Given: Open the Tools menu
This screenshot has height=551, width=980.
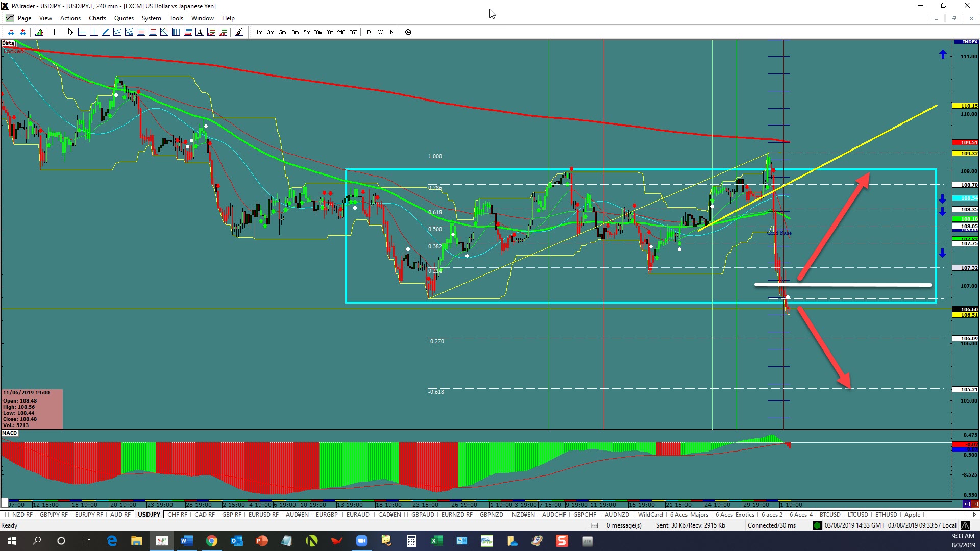Looking at the screenshot, I should tap(176, 18).
